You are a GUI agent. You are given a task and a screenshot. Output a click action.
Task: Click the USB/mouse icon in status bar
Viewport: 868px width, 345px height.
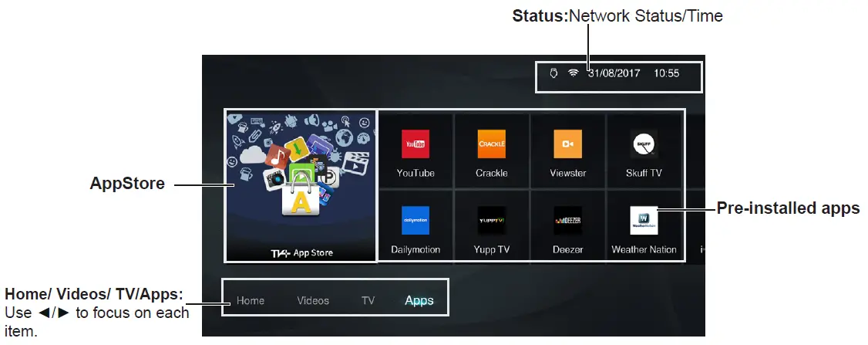pos(553,73)
